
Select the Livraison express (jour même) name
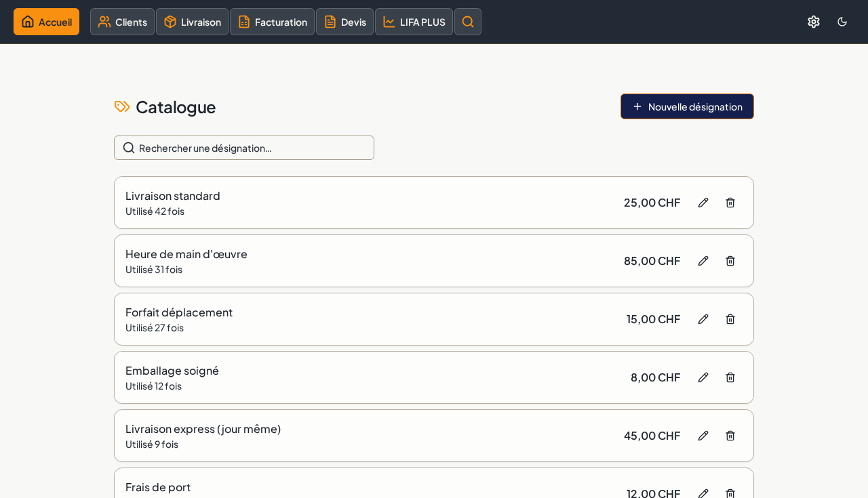coord(203,428)
